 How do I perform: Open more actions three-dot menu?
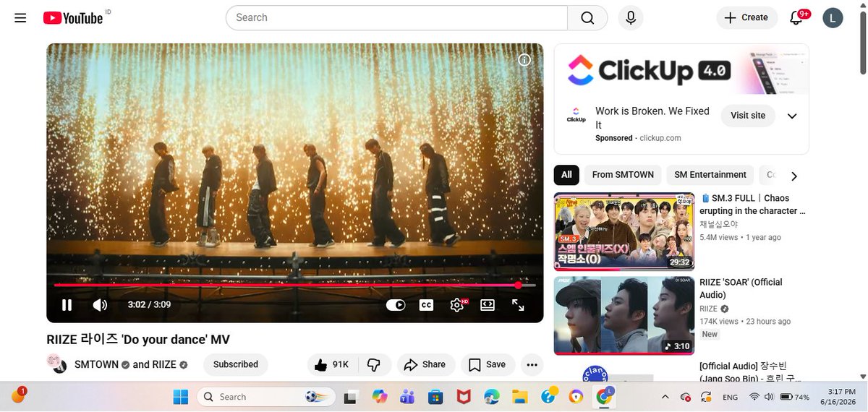click(x=532, y=365)
